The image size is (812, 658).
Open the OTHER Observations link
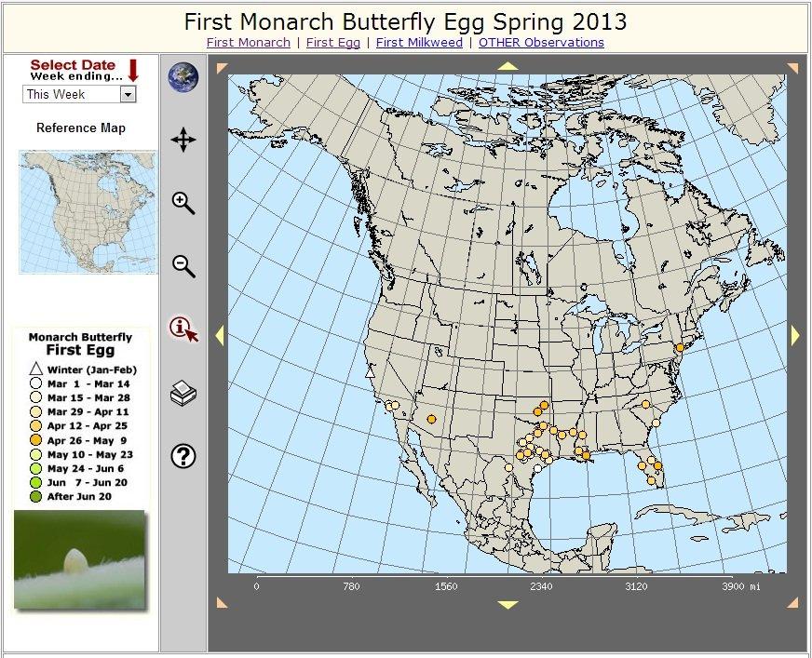click(x=541, y=43)
